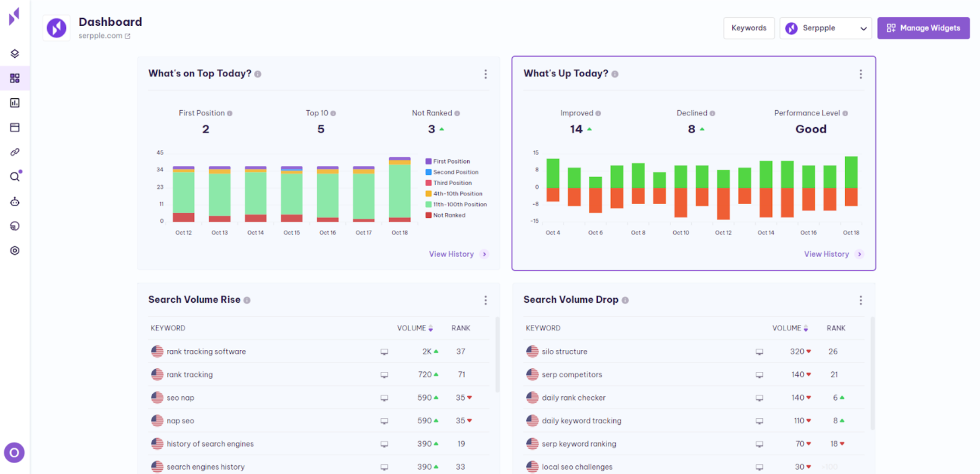Toggle Second Position legend swatch
This screenshot has height=474, width=980.
(x=428, y=172)
